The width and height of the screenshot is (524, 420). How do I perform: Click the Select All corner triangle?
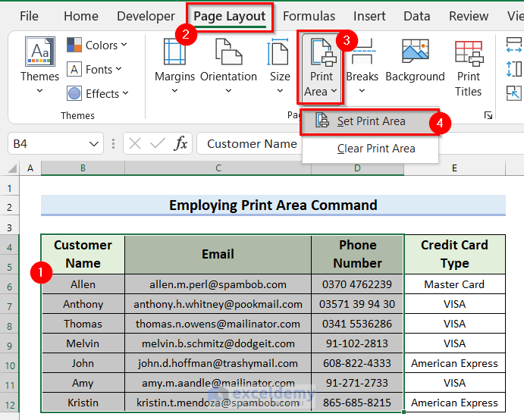[12, 168]
